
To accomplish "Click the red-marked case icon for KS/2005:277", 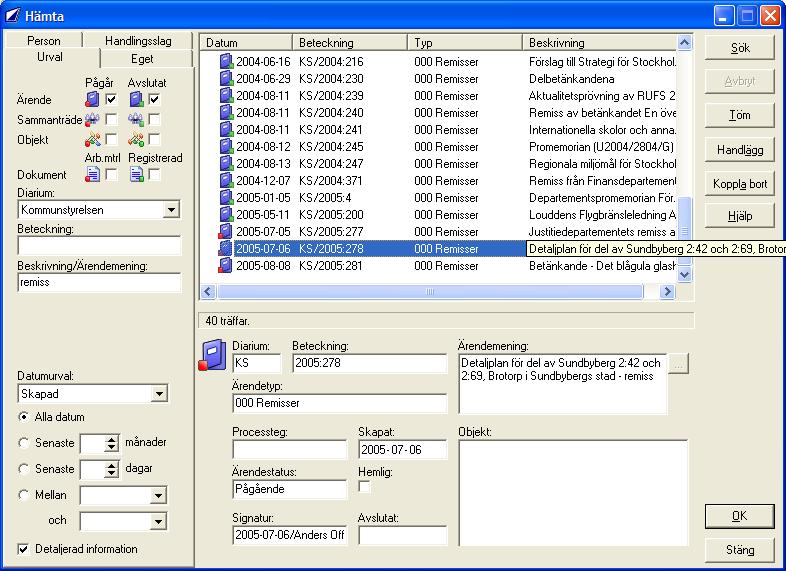I will pyautogui.click(x=226, y=232).
